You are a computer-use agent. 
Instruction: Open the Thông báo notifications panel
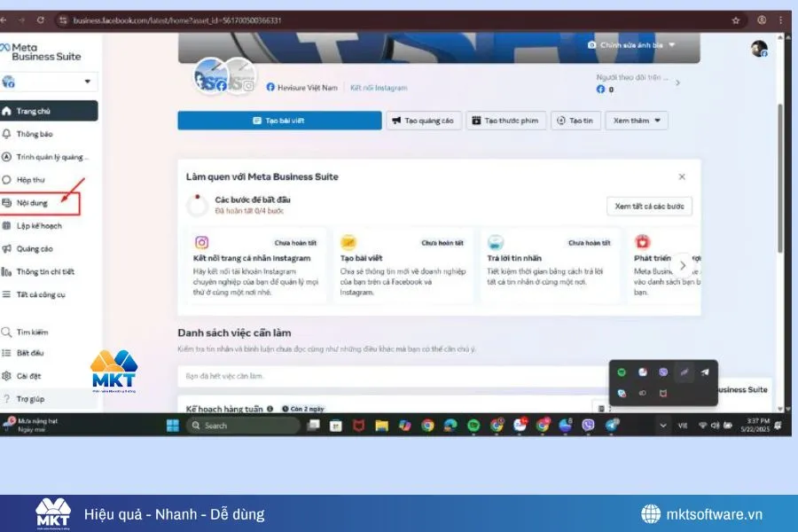35,134
